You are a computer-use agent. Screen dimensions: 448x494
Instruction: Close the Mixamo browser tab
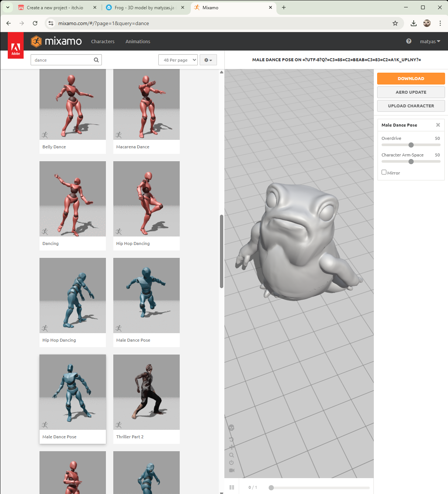point(270,7)
